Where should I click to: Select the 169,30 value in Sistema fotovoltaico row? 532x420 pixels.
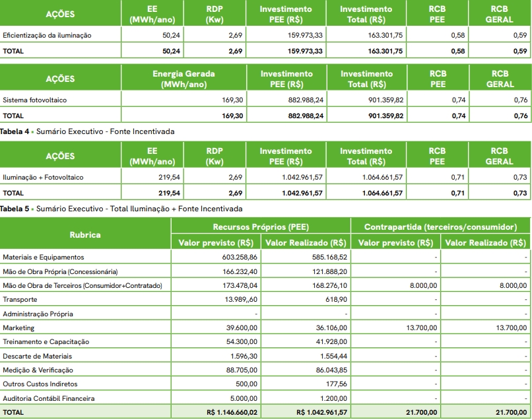point(232,100)
